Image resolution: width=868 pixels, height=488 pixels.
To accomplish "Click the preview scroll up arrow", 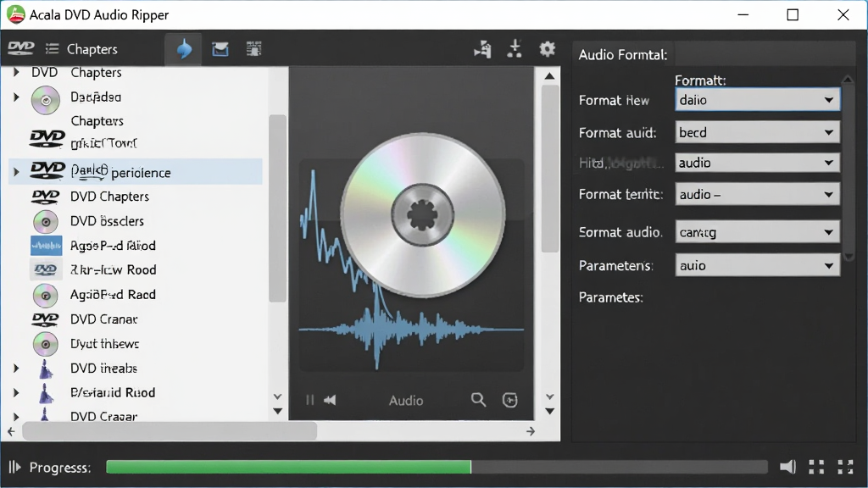I will [549, 75].
